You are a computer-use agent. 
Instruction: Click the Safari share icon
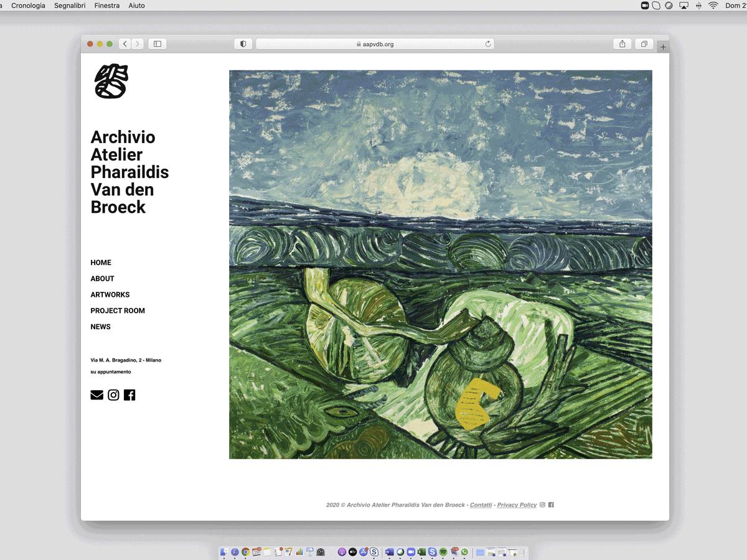tap(622, 44)
